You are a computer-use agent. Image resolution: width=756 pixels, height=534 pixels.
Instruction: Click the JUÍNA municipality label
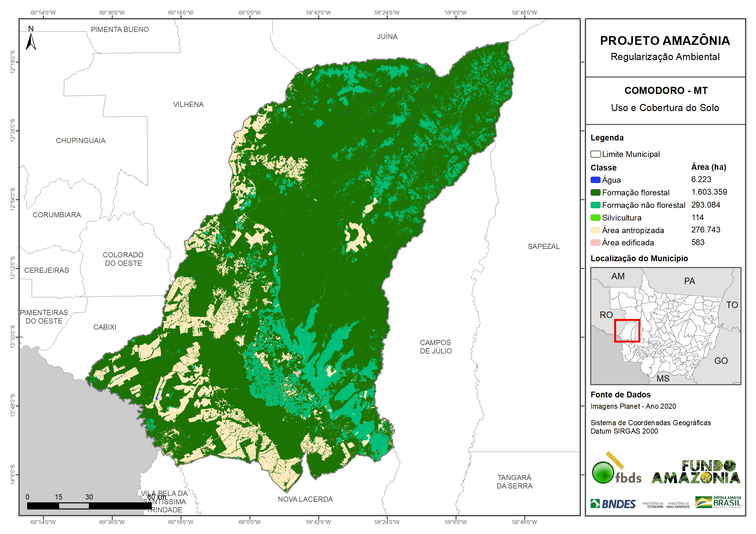pos(387,37)
